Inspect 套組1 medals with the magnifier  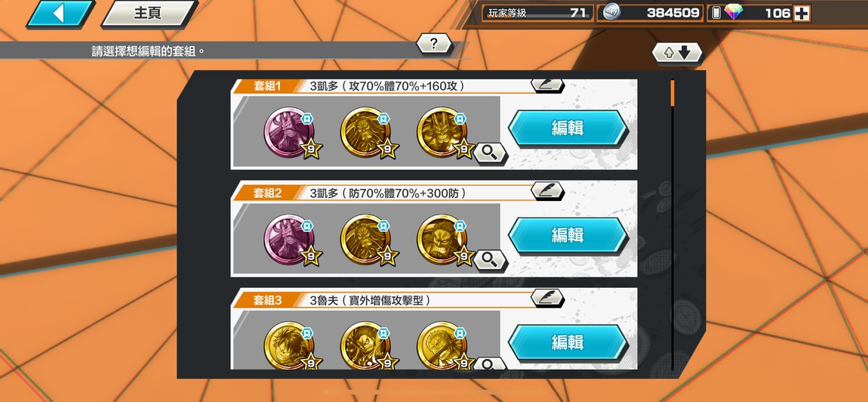tap(489, 153)
